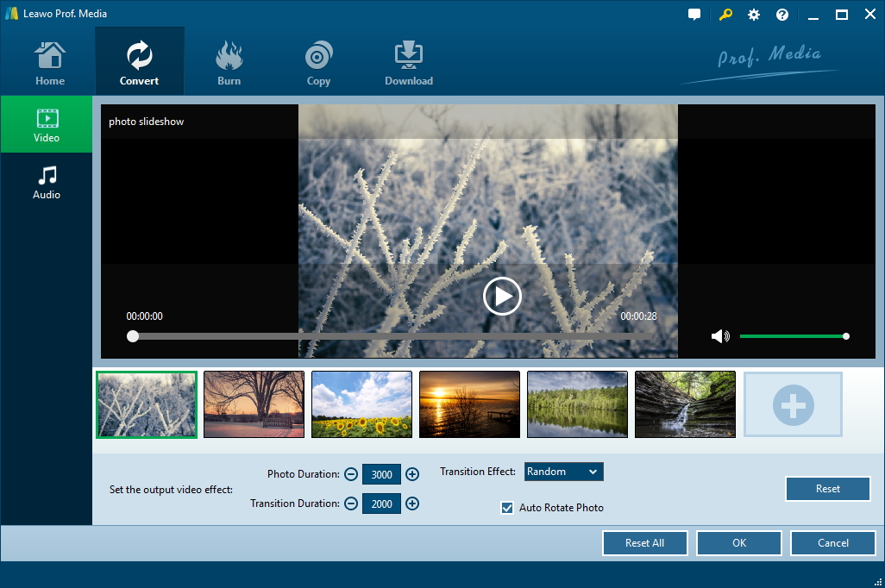Viewport: 885px width, 588px height.
Task: Go to the Download module
Action: click(408, 63)
